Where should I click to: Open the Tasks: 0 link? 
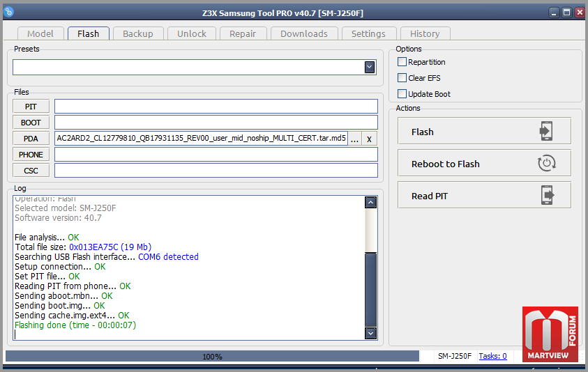tap(492, 356)
